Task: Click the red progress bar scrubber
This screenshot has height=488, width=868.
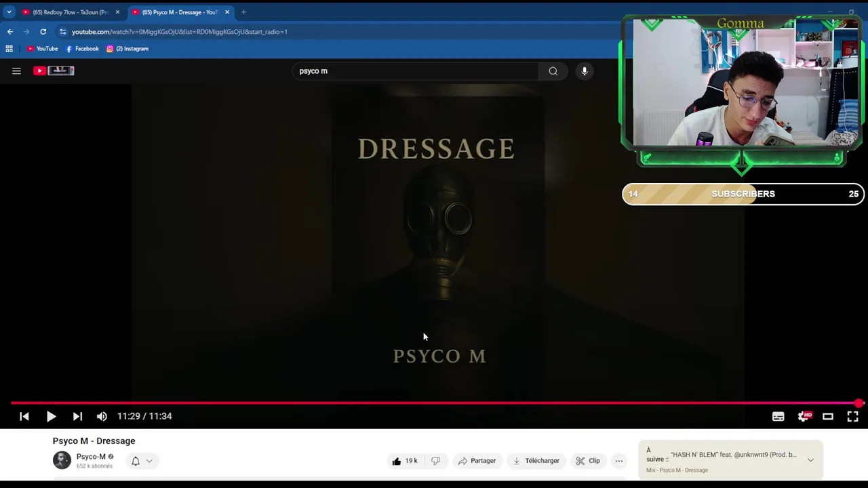Action: click(x=859, y=403)
